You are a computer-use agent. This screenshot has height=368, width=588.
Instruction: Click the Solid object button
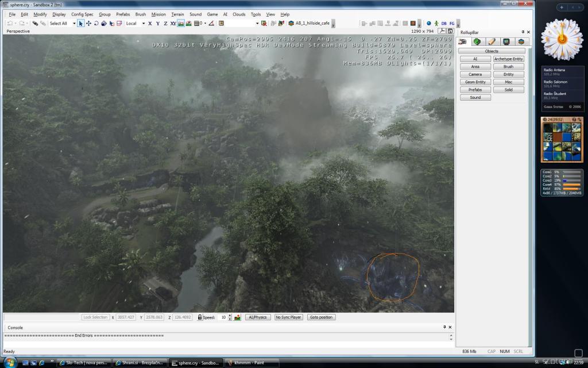coord(509,90)
